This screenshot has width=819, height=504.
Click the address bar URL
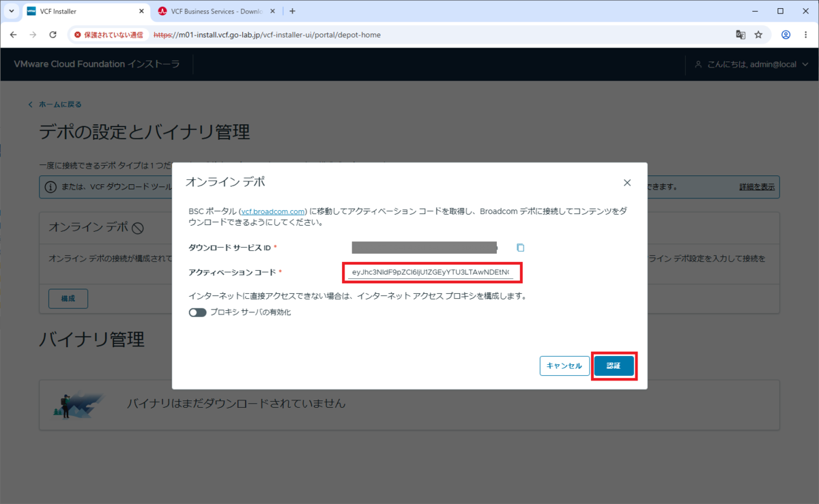[267, 35]
